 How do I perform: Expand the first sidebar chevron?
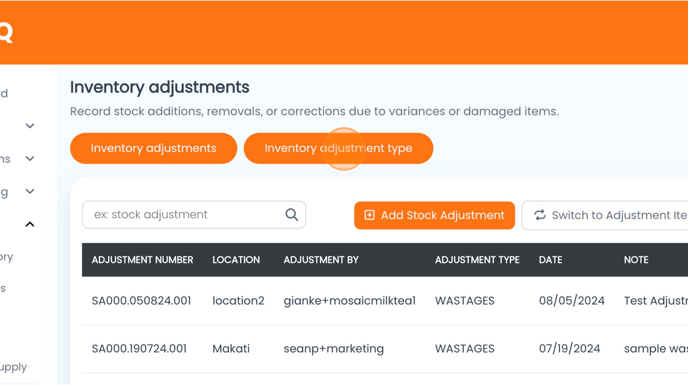[x=30, y=126]
